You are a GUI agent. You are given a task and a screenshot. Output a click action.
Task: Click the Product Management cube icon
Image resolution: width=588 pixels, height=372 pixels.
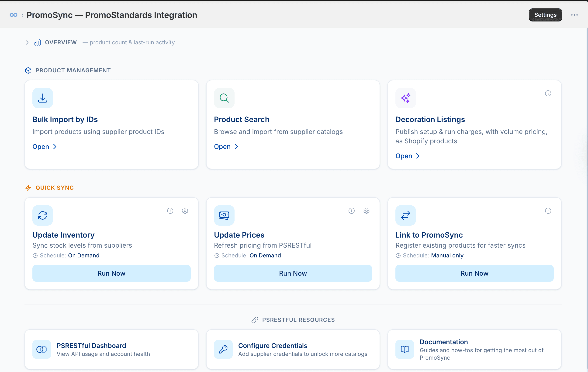(28, 70)
